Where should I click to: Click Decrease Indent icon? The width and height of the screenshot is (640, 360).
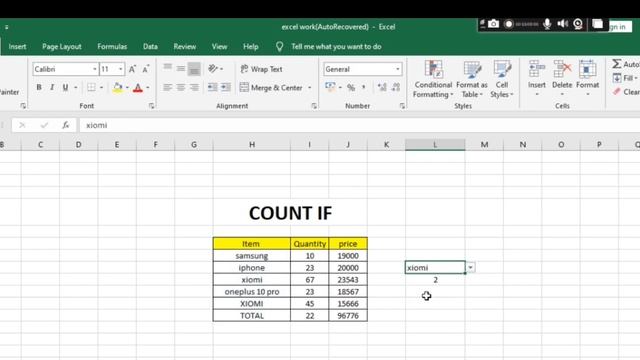(x=212, y=87)
